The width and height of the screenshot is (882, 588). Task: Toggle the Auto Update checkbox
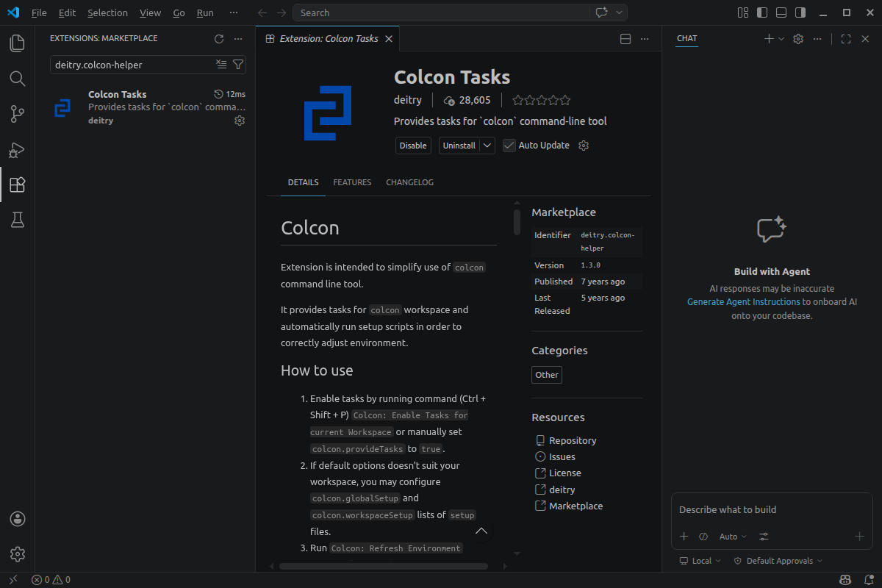click(509, 146)
